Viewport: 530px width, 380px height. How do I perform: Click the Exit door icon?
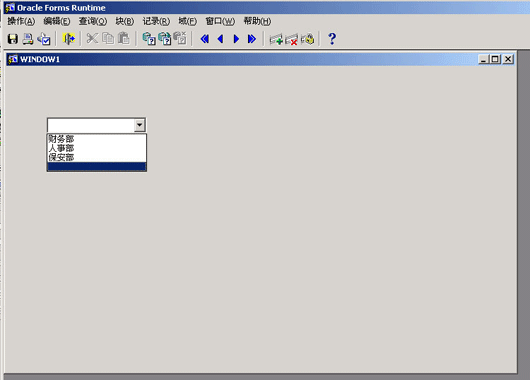[x=69, y=39]
